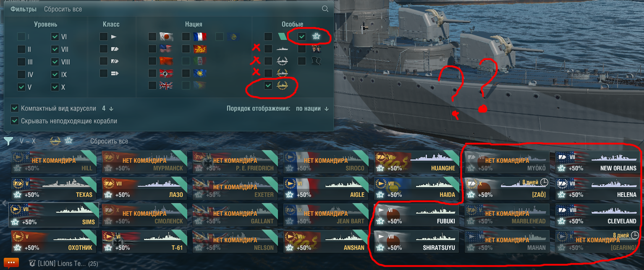
Task: Click Сбросить все link above carousel
Action: (109, 141)
